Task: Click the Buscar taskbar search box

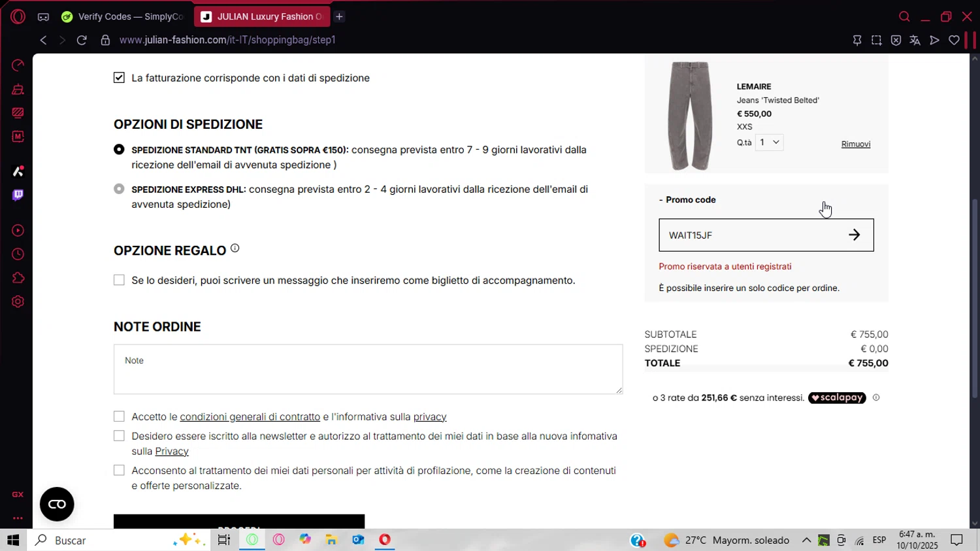Action: pos(119,541)
